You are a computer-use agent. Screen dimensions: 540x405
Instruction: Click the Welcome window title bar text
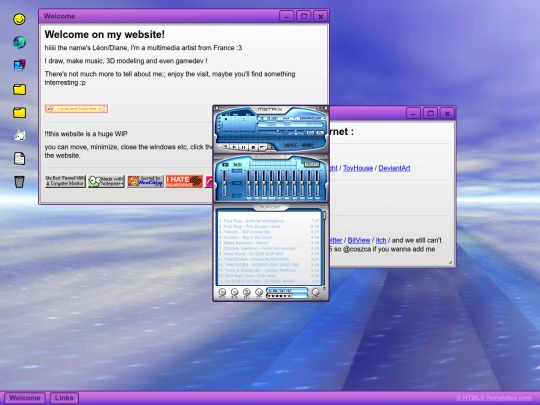(59, 16)
